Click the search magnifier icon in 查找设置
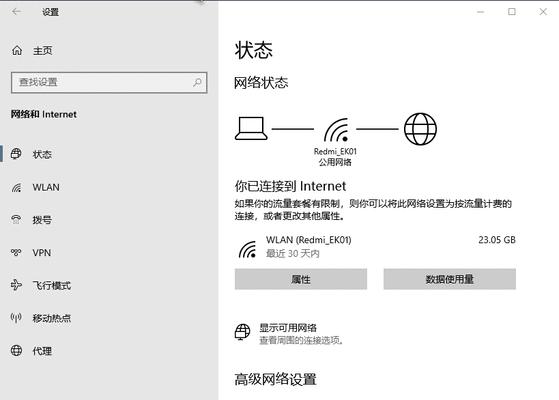 pyautogui.click(x=197, y=82)
